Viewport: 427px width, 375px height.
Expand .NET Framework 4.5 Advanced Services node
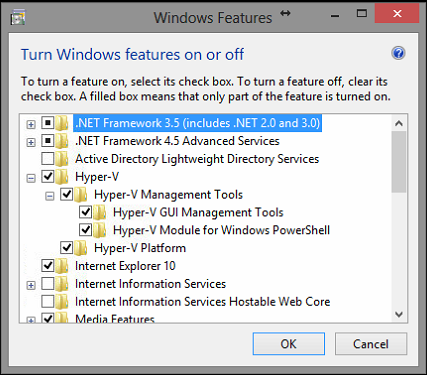coord(31,143)
